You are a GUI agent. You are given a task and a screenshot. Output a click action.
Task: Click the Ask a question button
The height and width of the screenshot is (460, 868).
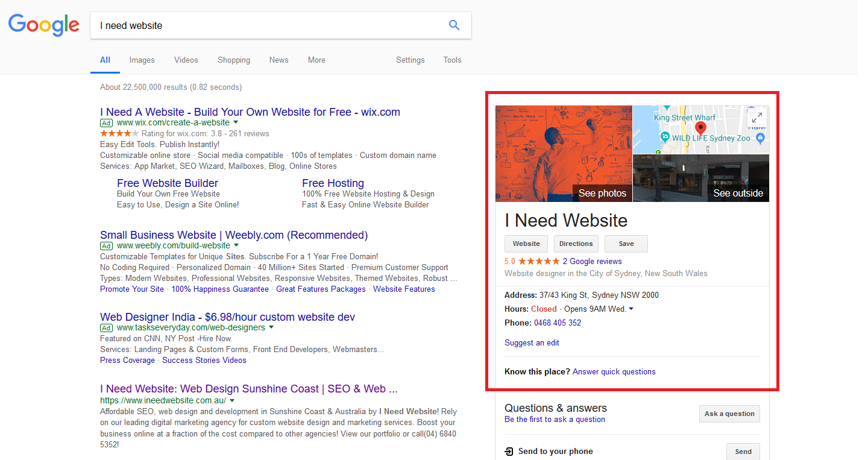[729, 414]
